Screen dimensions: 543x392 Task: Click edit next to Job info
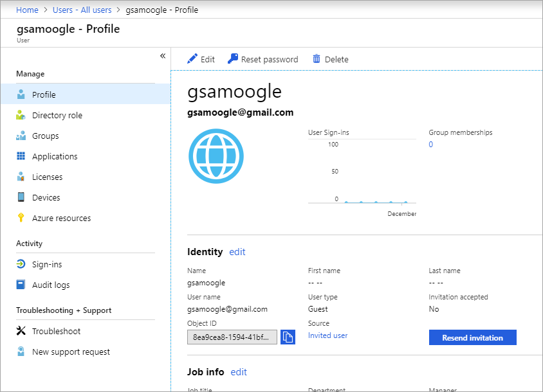(239, 372)
